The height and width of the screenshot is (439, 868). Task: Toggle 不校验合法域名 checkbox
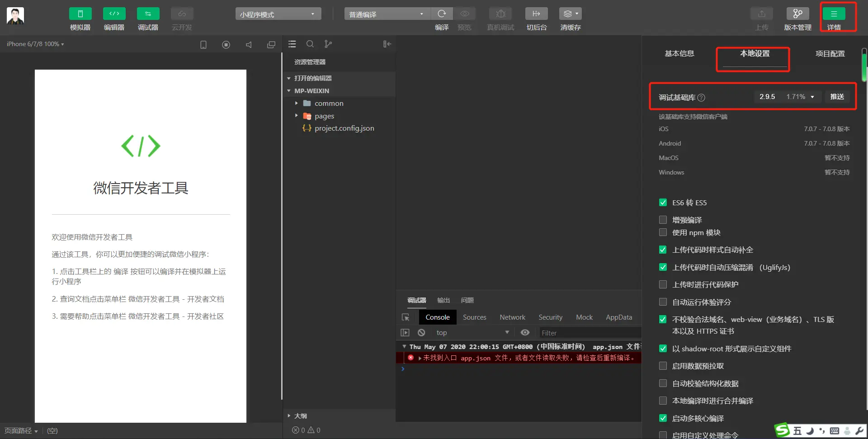pos(663,319)
